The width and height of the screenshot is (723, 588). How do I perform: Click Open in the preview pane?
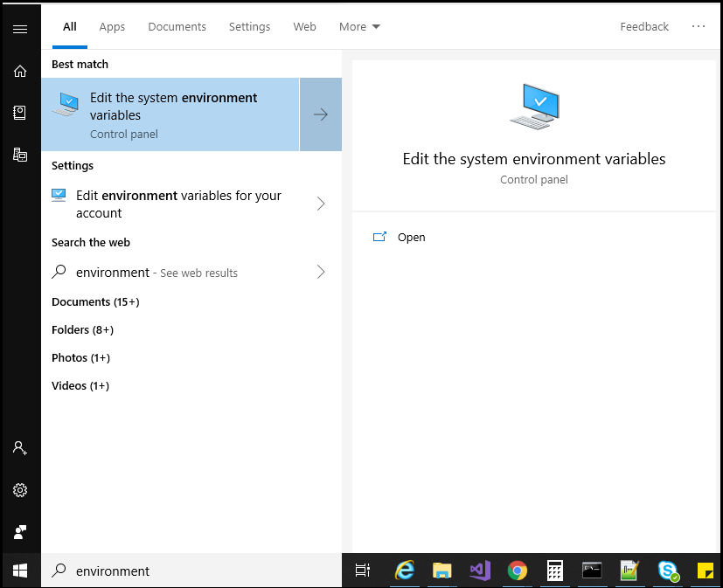click(411, 237)
